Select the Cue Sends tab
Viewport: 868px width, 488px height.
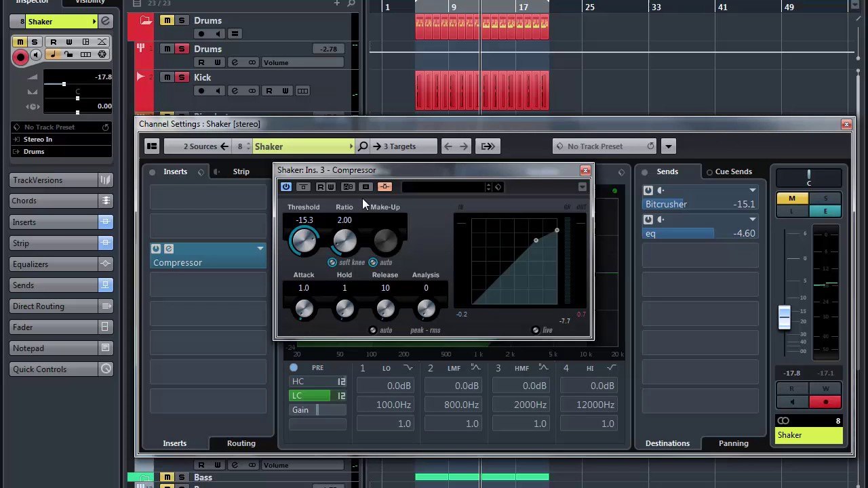point(733,171)
